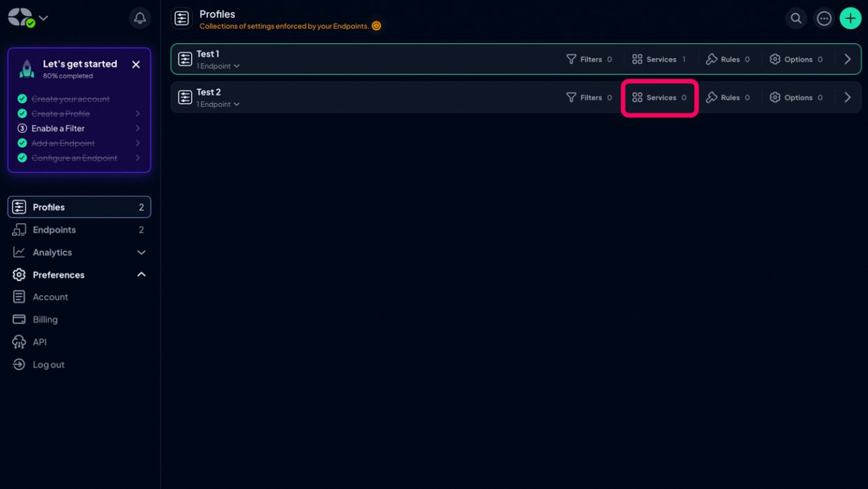Viewport: 868px width, 489px height.
Task: Click the Preferences gear icon
Action: (19, 275)
